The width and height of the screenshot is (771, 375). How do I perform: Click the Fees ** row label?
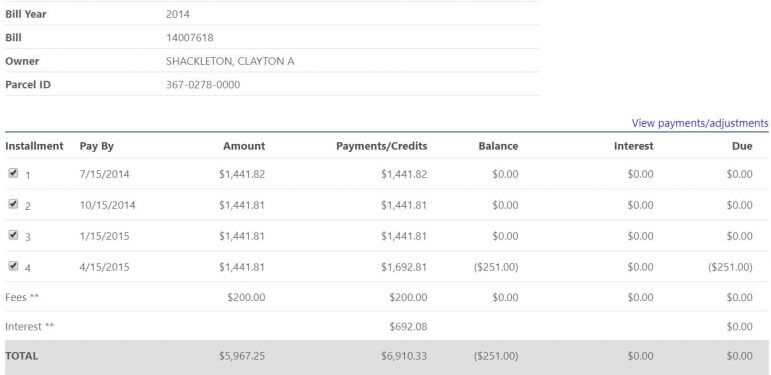(x=22, y=297)
